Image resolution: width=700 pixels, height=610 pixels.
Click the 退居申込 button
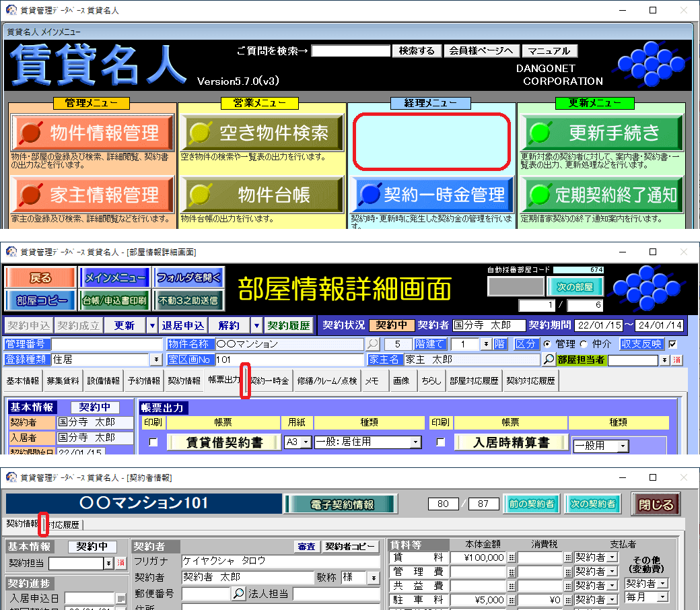[x=183, y=325]
